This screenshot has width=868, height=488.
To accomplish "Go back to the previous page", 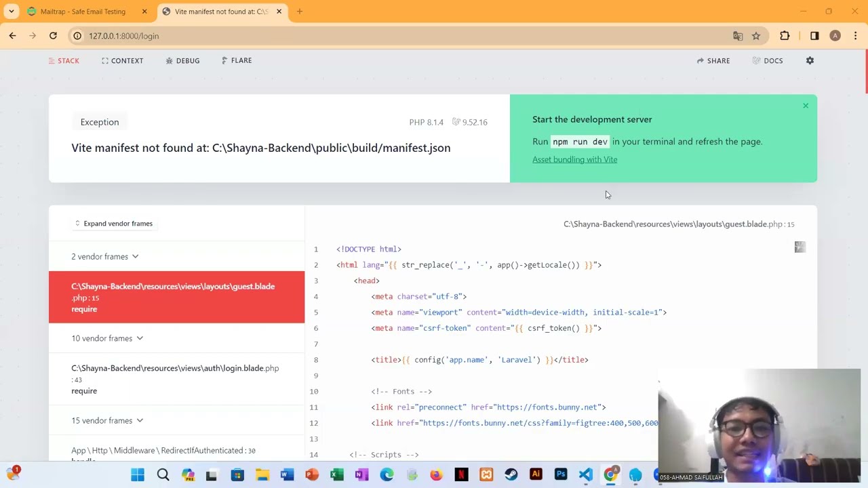I will 12,36.
